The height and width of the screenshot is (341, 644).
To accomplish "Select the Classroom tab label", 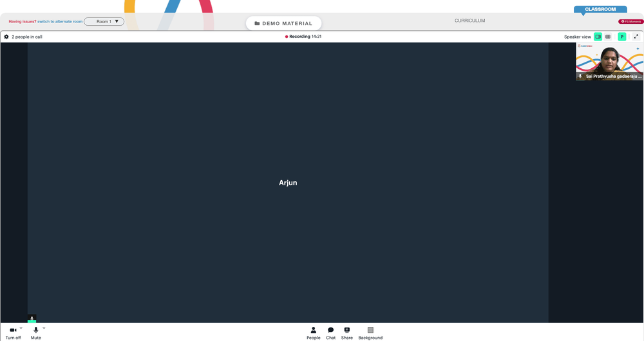I will point(600,9).
